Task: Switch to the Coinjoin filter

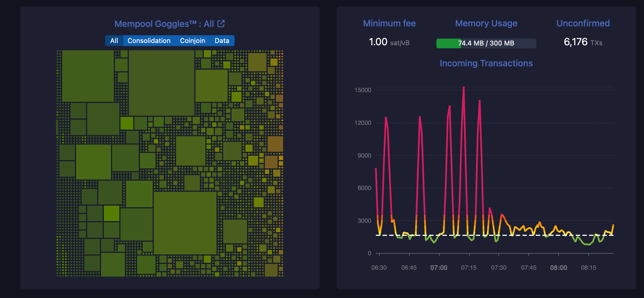Action: (192, 41)
